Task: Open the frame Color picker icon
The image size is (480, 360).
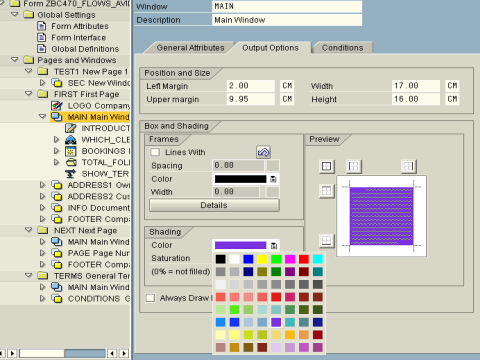Action: pyautogui.click(x=273, y=179)
